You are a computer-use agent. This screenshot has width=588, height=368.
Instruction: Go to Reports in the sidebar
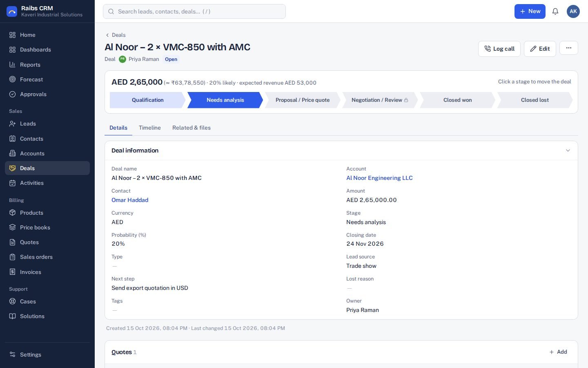(x=47, y=65)
